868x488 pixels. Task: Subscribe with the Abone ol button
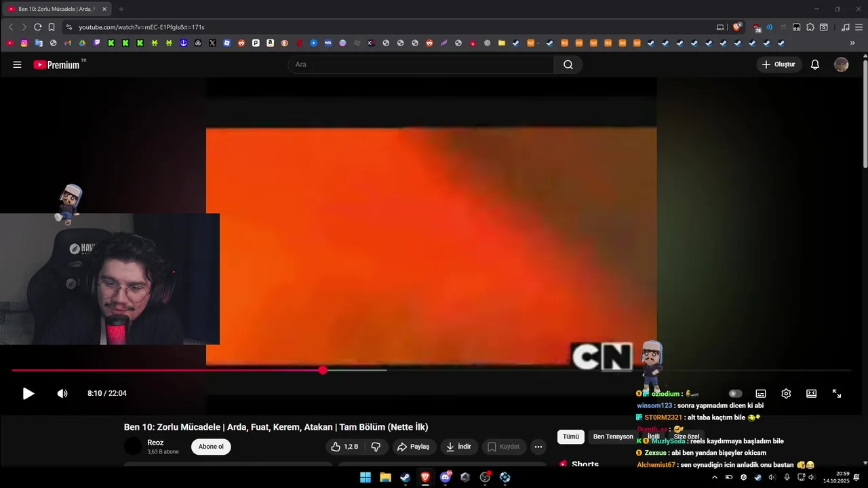[211, 447]
